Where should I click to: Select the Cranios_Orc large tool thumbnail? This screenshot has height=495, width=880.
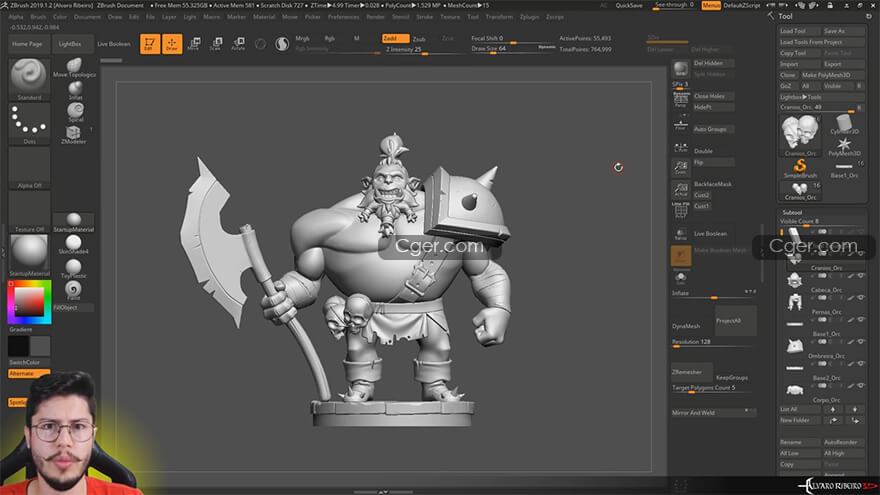pyautogui.click(x=800, y=135)
